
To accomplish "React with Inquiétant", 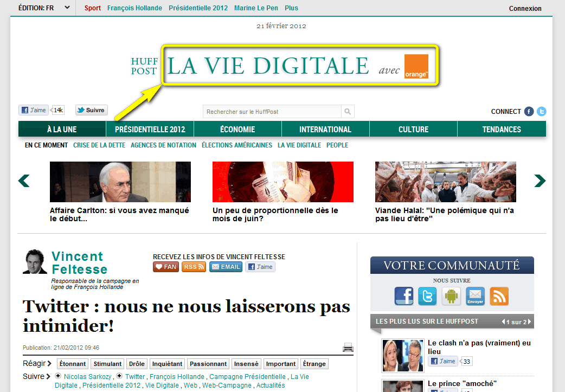I will coord(167,364).
